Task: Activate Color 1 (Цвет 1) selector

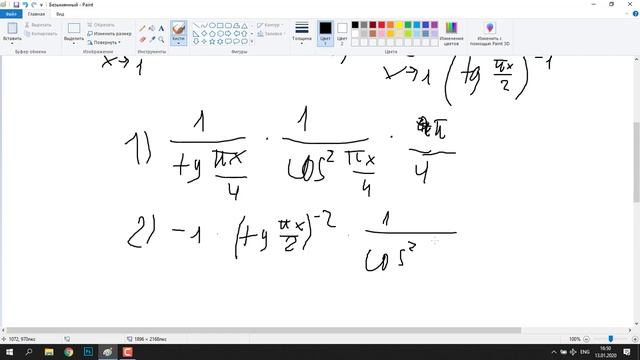Action: (x=325, y=33)
